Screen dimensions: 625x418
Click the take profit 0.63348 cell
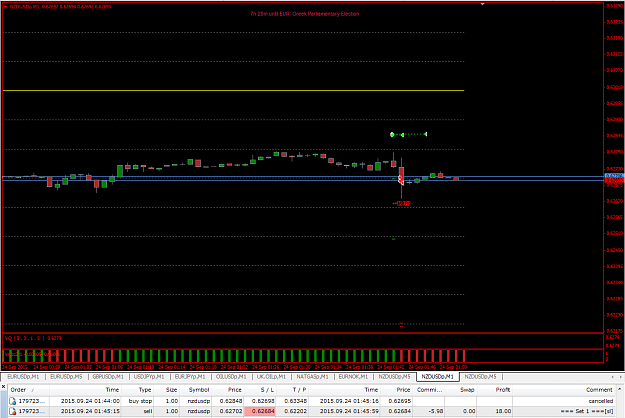pyautogui.click(x=295, y=401)
